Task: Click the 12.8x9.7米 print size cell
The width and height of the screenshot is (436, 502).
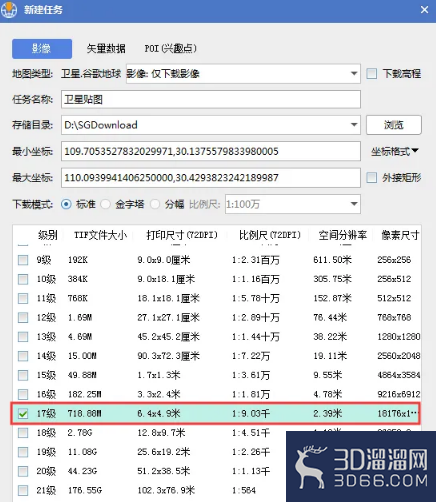Action: (x=161, y=433)
